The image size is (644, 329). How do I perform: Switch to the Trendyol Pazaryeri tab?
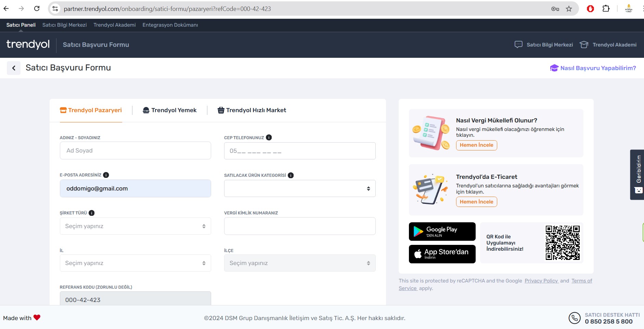click(x=91, y=110)
